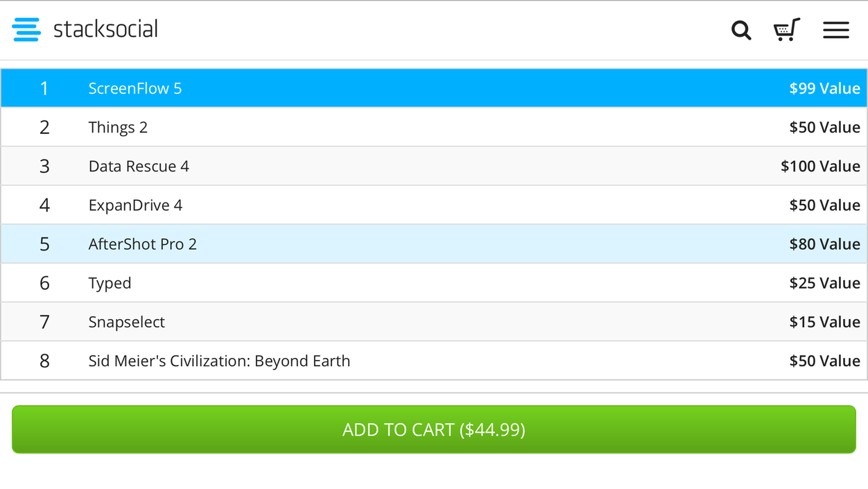Viewport: 868px width, 489px height.
Task: Click number 8 beside Civilization
Action: point(44,361)
